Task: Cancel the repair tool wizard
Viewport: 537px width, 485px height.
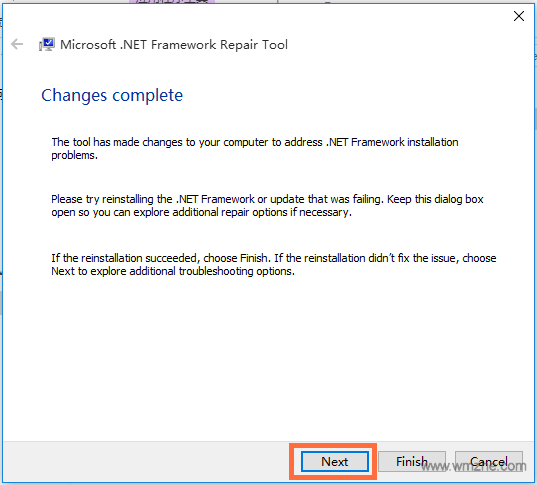Action: (x=489, y=461)
